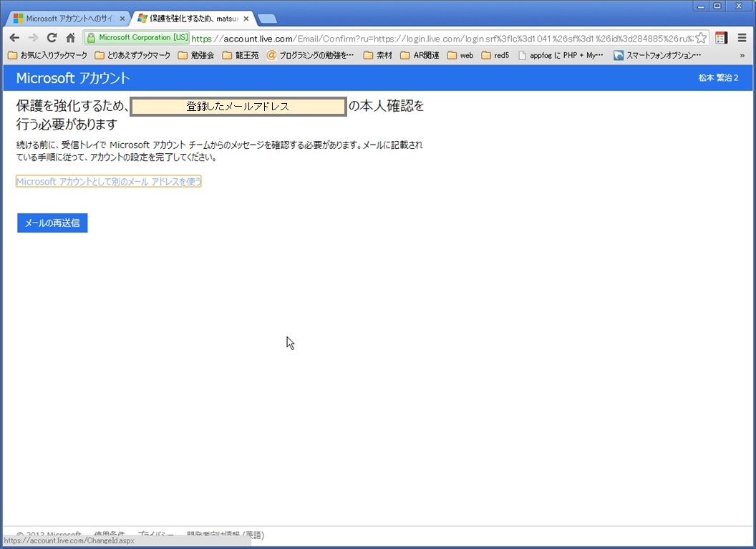Expand the 勉強会 bookmark folder
The width and height of the screenshot is (756, 549).
coord(195,55)
